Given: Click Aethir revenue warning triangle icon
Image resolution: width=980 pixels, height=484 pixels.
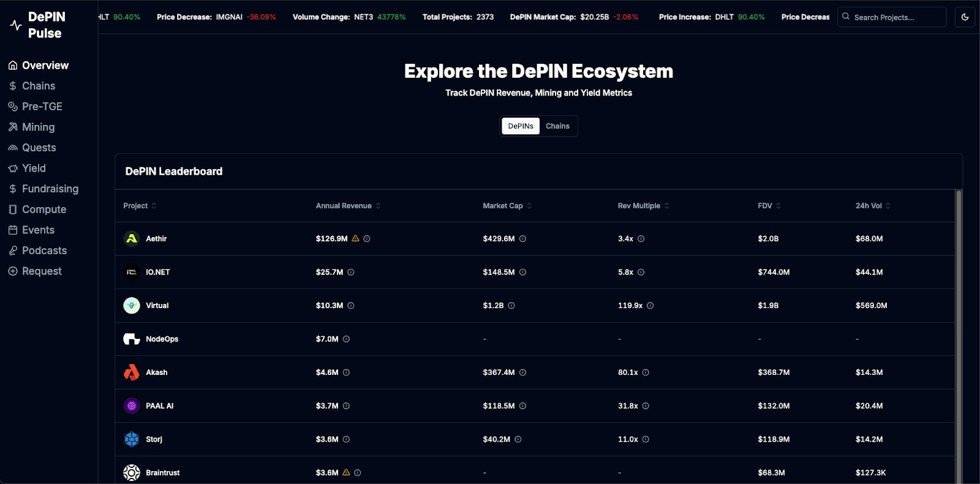Looking at the screenshot, I should pos(355,238).
